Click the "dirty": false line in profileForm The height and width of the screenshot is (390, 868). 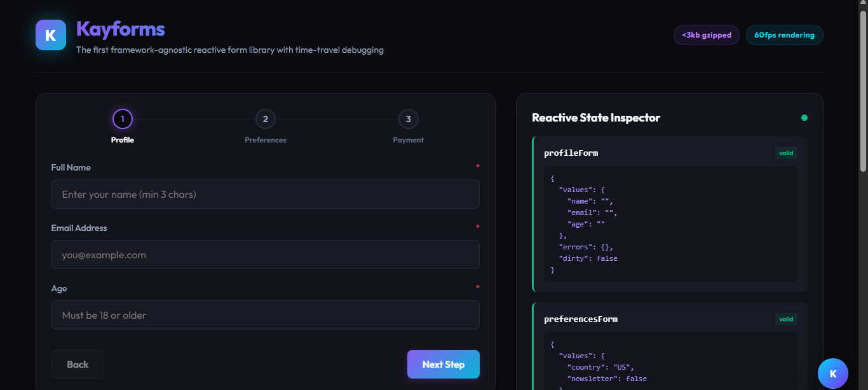(588, 258)
